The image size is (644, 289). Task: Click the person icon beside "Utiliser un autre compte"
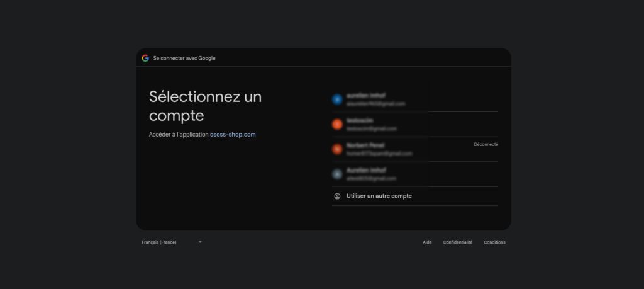[337, 196]
